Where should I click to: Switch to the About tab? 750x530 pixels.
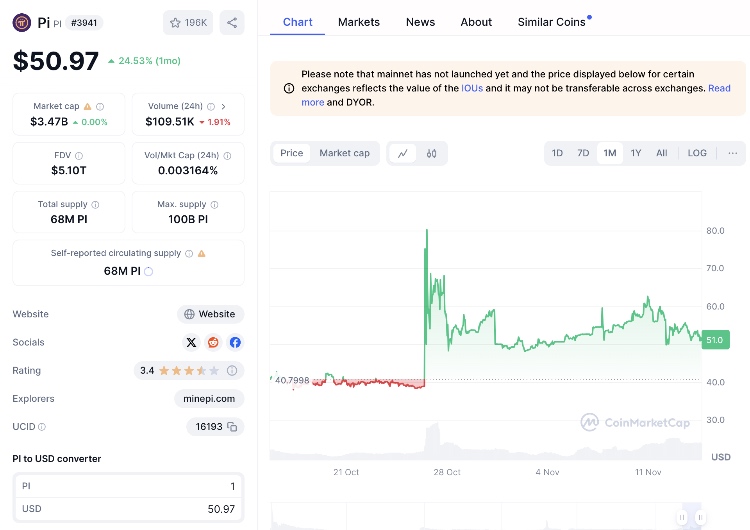click(476, 22)
